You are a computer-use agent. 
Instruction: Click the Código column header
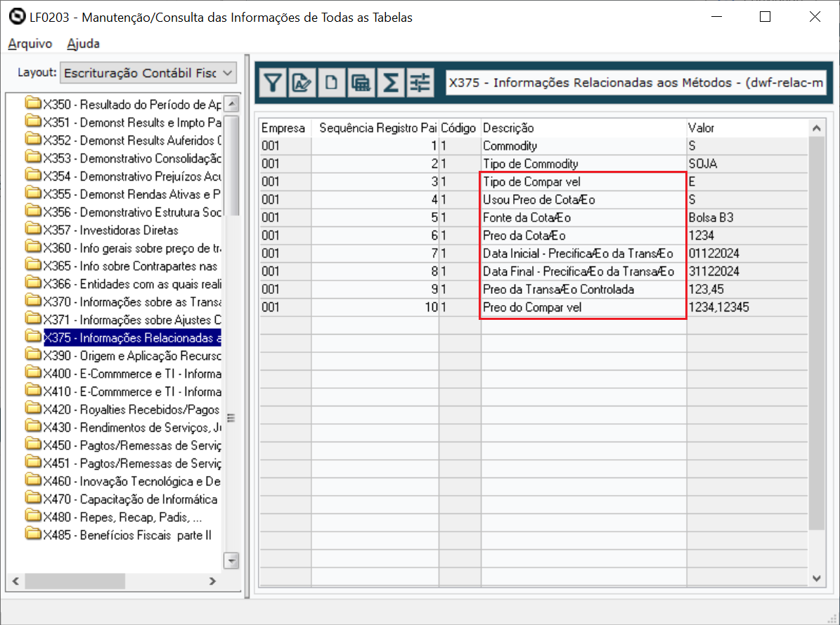point(460,128)
